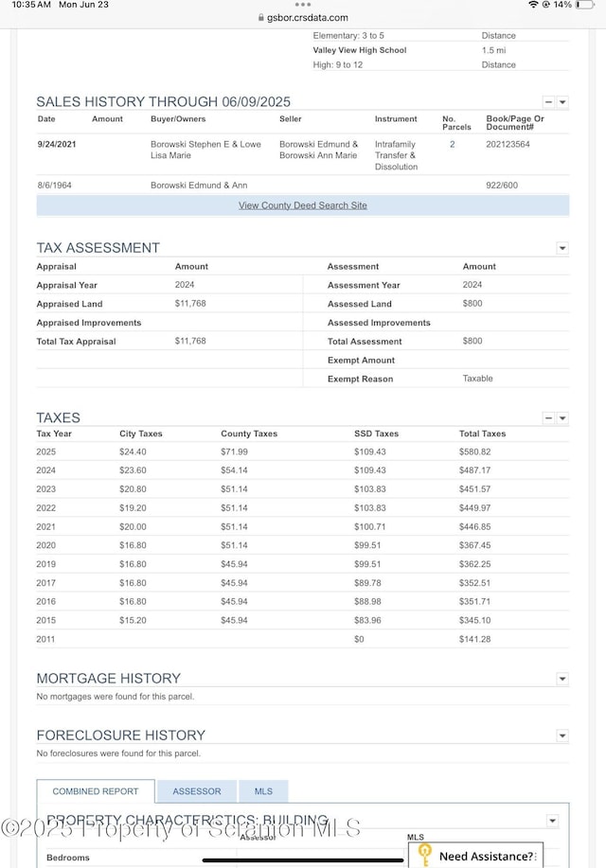
Task: Select 2020 total taxes $367.45
Action: (474, 546)
